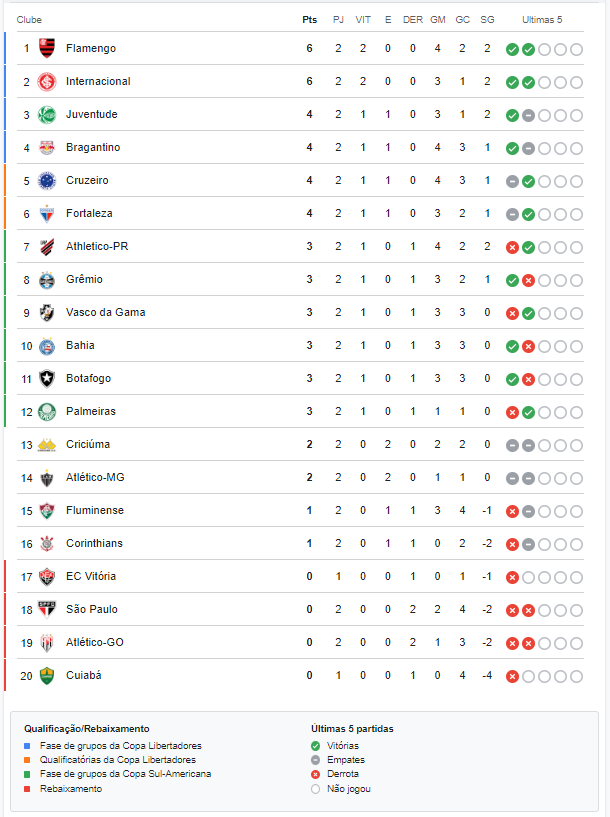610x817 pixels.
Task: Click the Botafogo star crest
Action: pyautogui.click(x=47, y=379)
